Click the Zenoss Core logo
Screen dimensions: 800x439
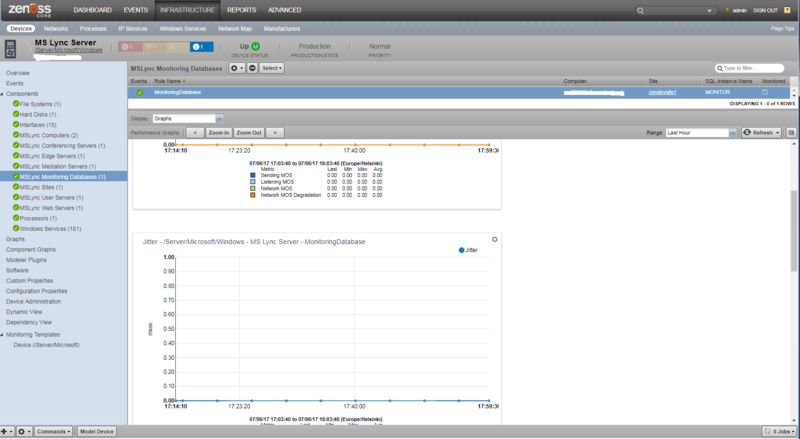point(30,10)
